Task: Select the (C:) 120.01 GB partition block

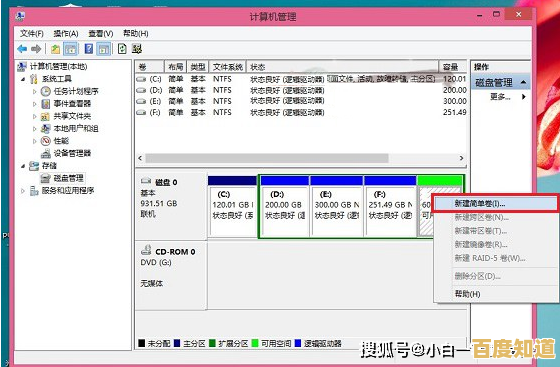Action: tap(232, 206)
